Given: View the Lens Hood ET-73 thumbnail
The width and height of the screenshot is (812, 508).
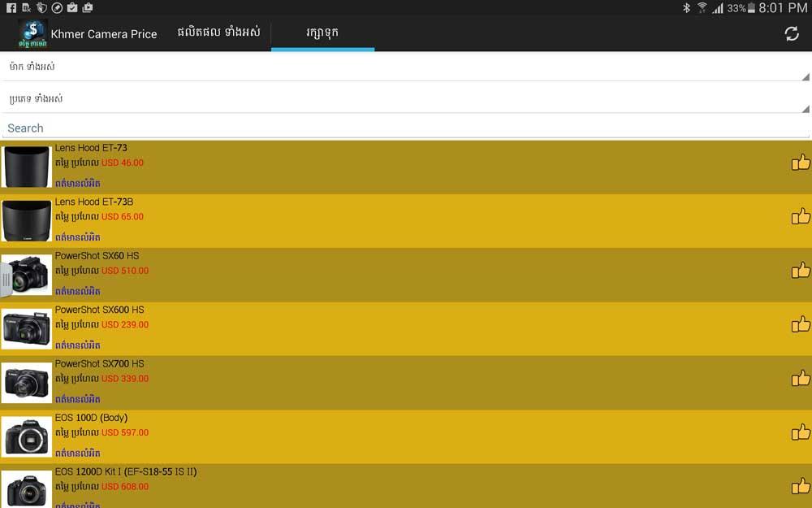Looking at the screenshot, I should (27, 167).
